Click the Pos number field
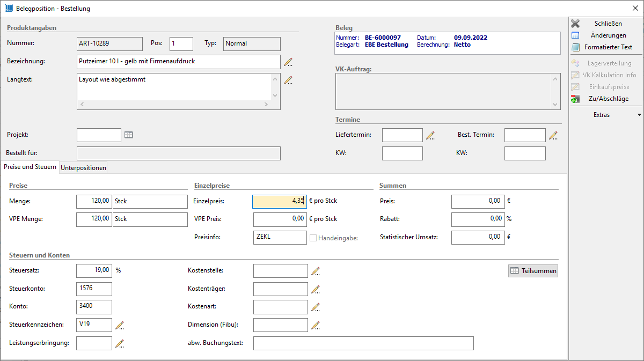644x361 pixels. 181,44
